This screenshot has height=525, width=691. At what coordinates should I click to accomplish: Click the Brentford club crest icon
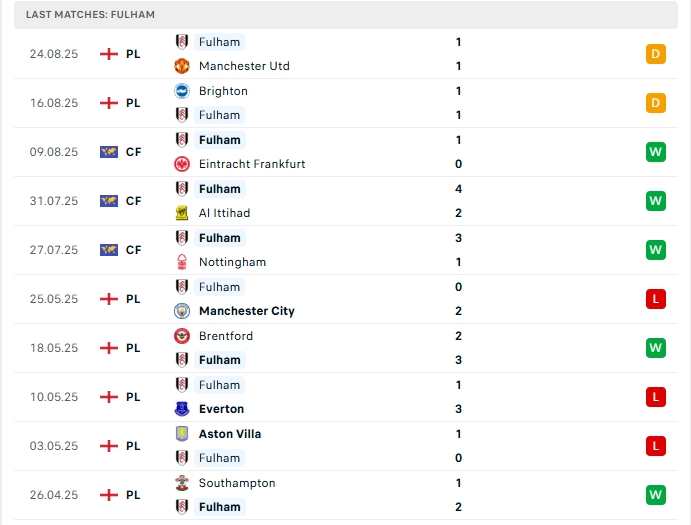pyautogui.click(x=182, y=336)
